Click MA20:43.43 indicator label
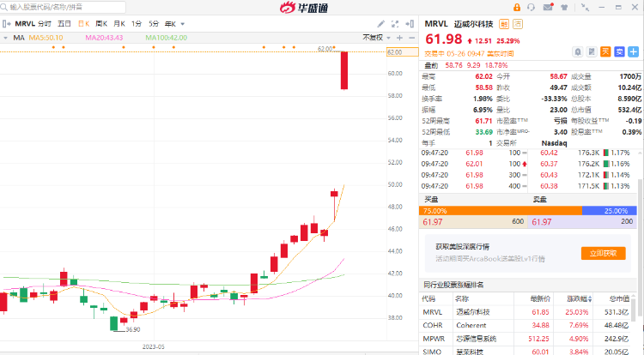Image resolution: width=644 pixels, height=355 pixels. [104, 38]
